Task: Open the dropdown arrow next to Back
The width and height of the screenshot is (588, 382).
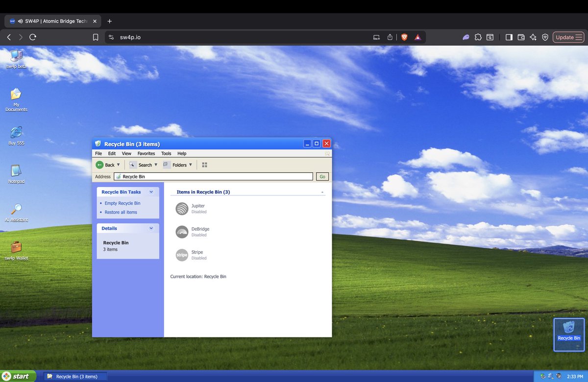Action: click(x=118, y=165)
